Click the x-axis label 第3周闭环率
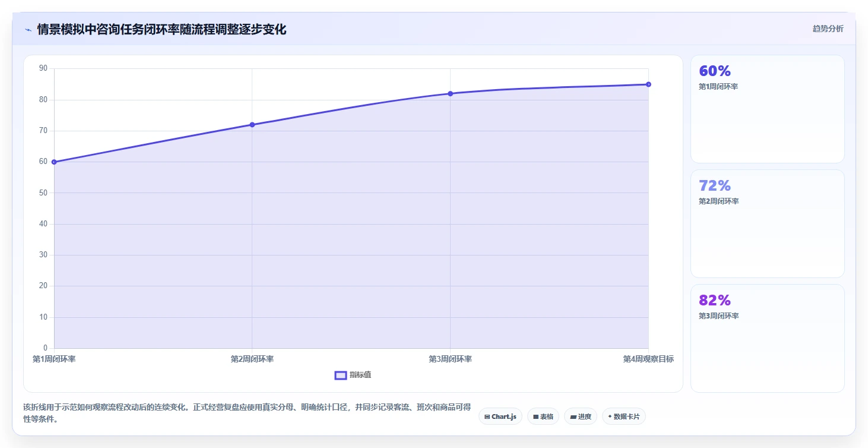The width and height of the screenshot is (868, 448). pos(450,359)
